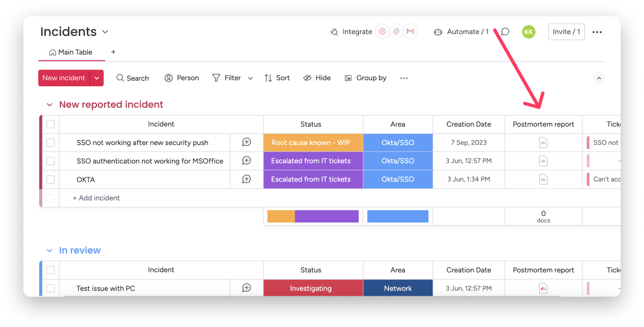644x327 pixels.
Task: Click Incident column header in In review group
Action: click(x=161, y=270)
